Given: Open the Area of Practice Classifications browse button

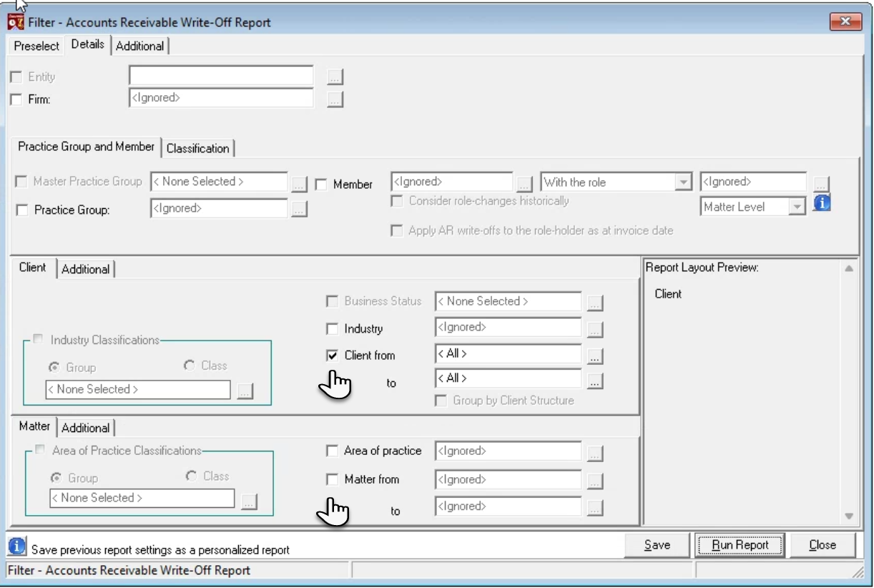Looking at the screenshot, I should click(x=249, y=501).
